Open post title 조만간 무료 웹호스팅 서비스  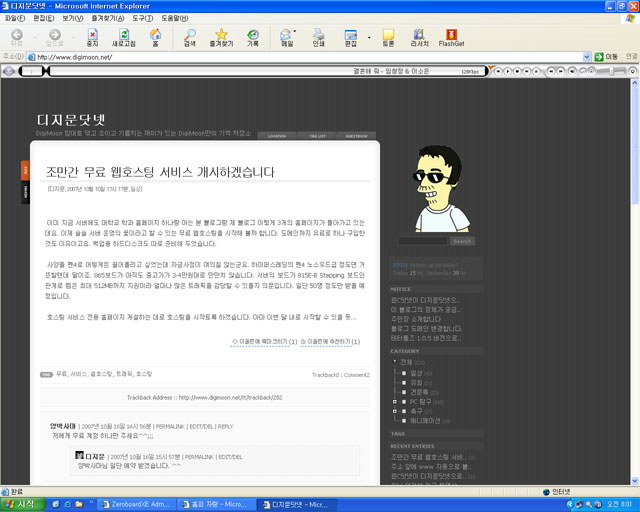point(160,172)
